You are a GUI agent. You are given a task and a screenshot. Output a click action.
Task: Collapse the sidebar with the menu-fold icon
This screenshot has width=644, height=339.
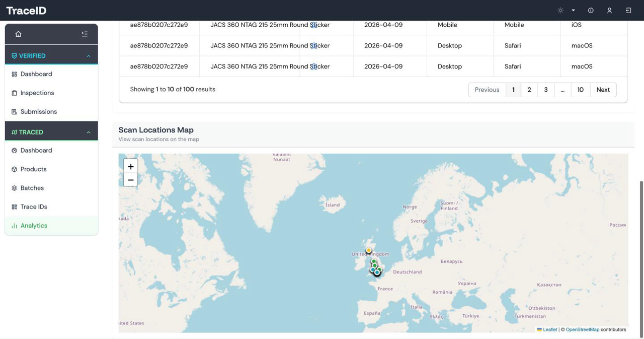click(85, 34)
